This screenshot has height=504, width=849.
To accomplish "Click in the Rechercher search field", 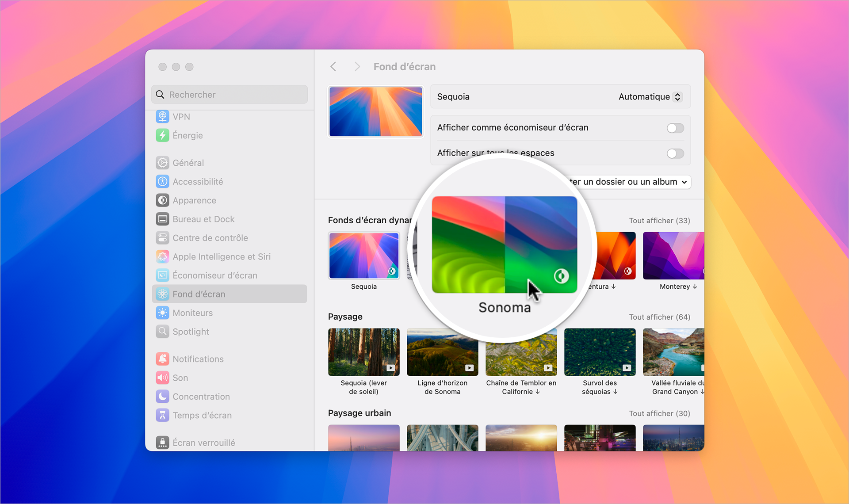I will 229,94.
